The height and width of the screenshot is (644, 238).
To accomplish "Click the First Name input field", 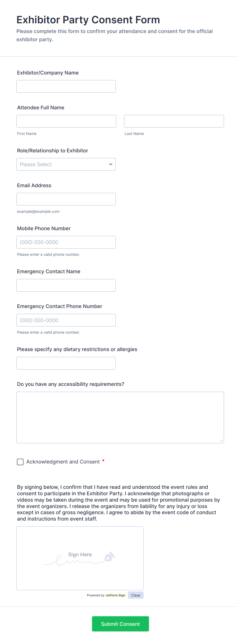I will tap(66, 121).
